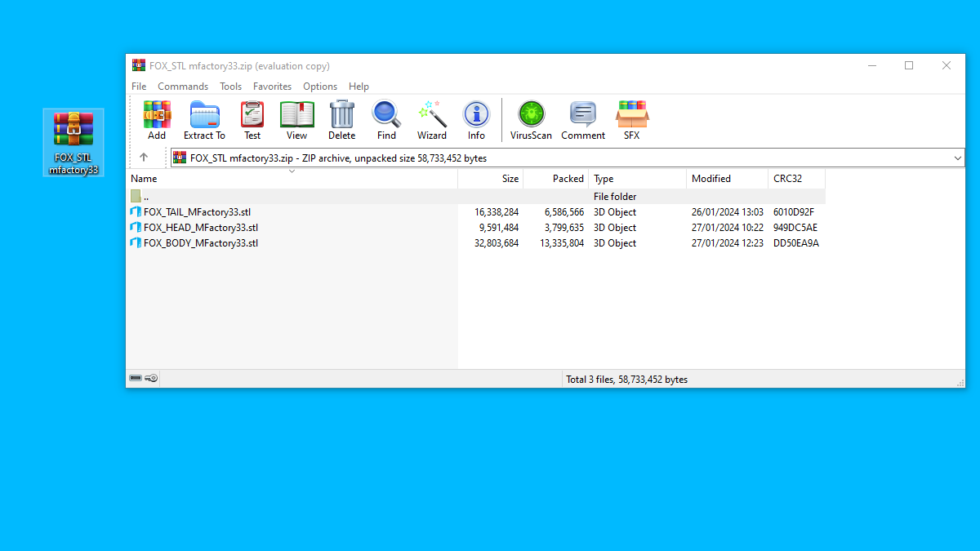Image resolution: width=980 pixels, height=551 pixels.
Task: Open the Tools menu
Action: click(230, 87)
